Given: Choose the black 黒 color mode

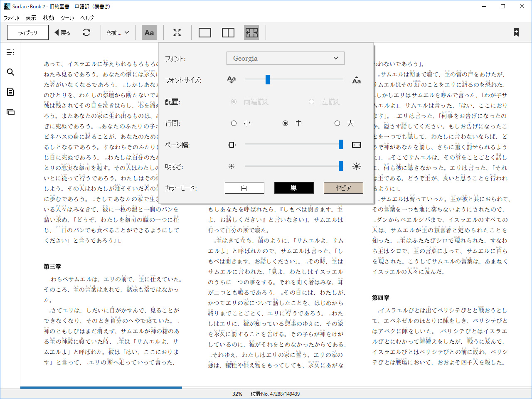Looking at the screenshot, I should [x=294, y=188].
